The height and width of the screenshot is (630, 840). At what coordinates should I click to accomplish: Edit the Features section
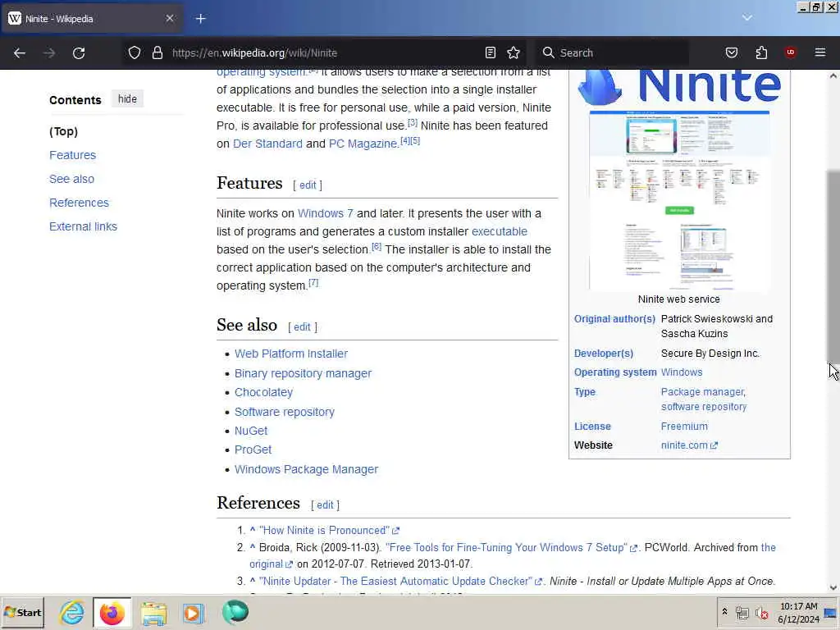point(308,185)
